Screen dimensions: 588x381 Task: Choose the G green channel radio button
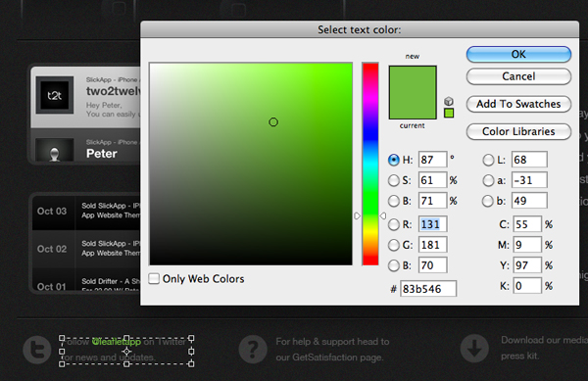[x=393, y=246]
